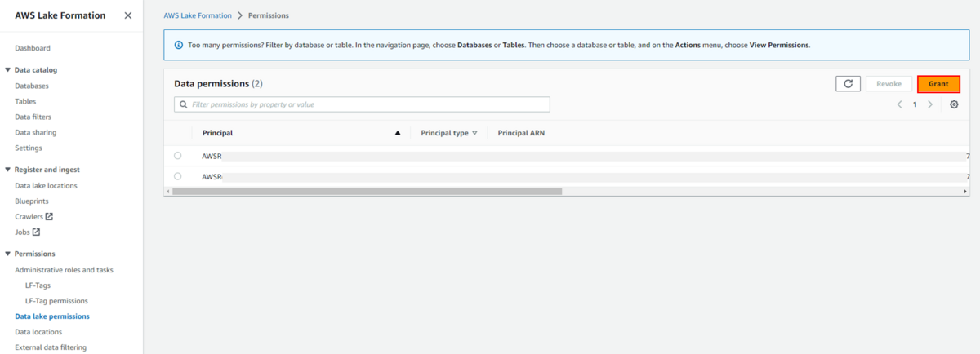The width and height of the screenshot is (980, 354).
Task: Go to next page of permissions
Action: point(930,104)
